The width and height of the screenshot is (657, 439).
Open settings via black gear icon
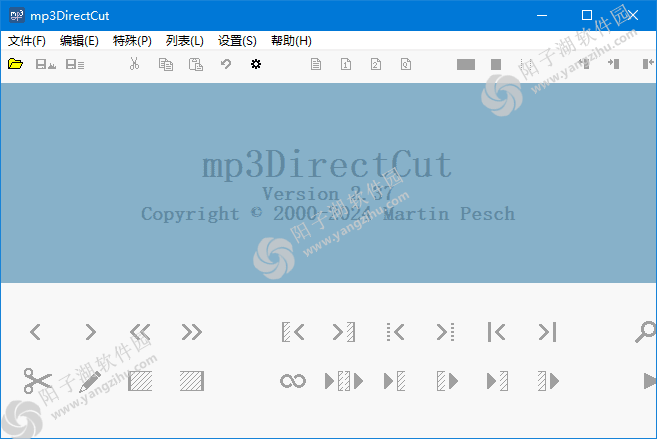256,64
